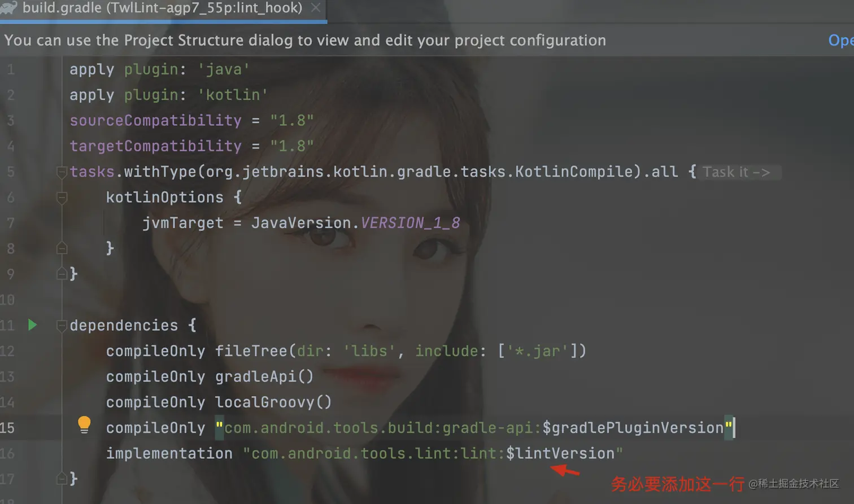Place cursor on targetCompatibility
This screenshot has height=504, width=854.
(x=155, y=146)
